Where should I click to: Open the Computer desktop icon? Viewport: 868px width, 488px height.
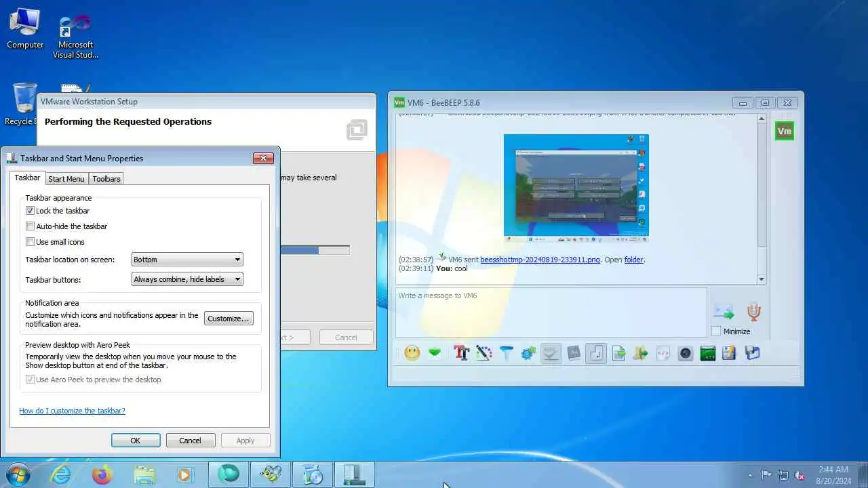25,28
